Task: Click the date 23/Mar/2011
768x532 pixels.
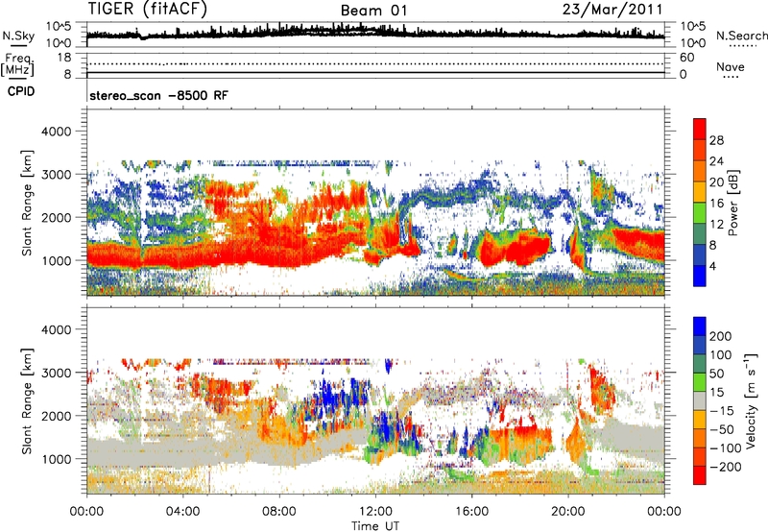Action: (x=612, y=10)
